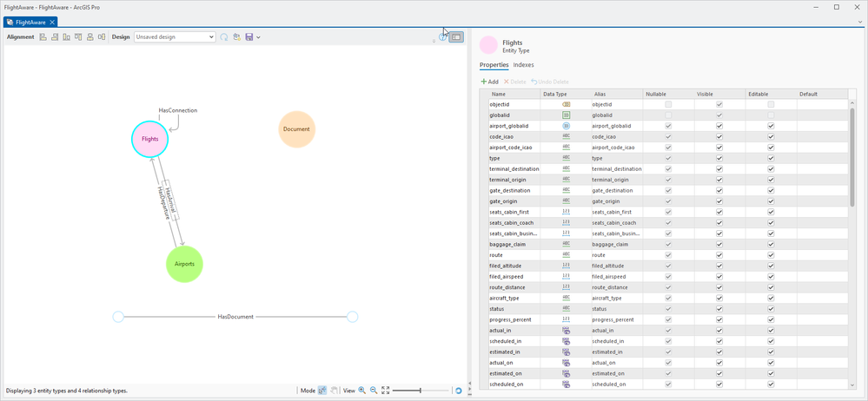Select the HasDeparture relationship line label
868x401 pixels.
coord(163,203)
